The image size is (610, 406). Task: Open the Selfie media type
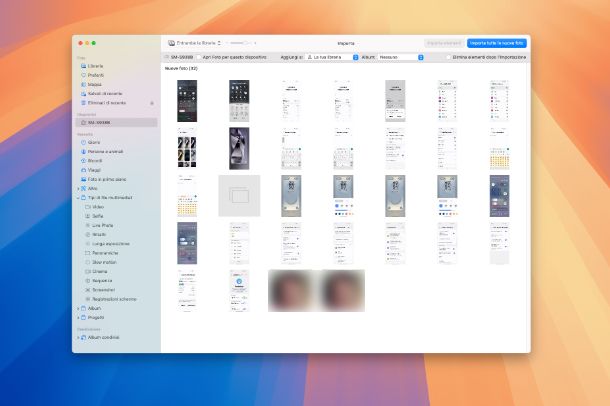[98, 216]
